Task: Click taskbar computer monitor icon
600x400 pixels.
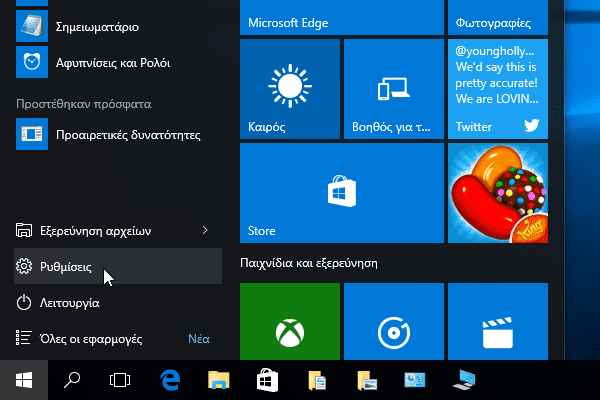Action: 464,380
